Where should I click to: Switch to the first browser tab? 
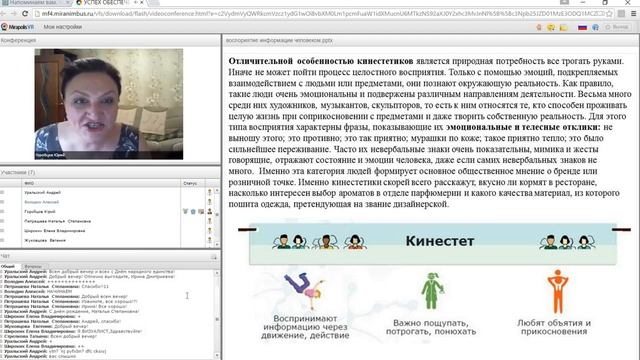(x=35, y=3)
